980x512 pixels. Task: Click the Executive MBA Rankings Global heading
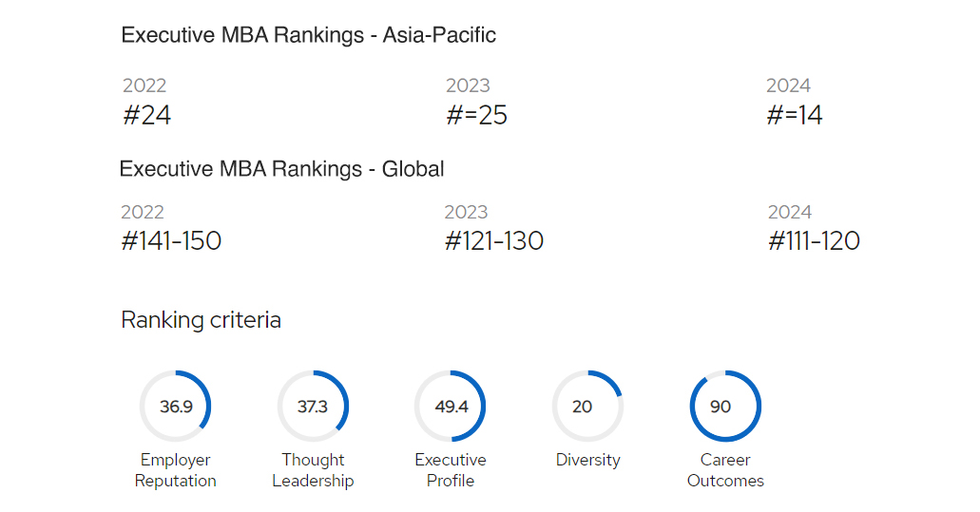pos(281,170)
